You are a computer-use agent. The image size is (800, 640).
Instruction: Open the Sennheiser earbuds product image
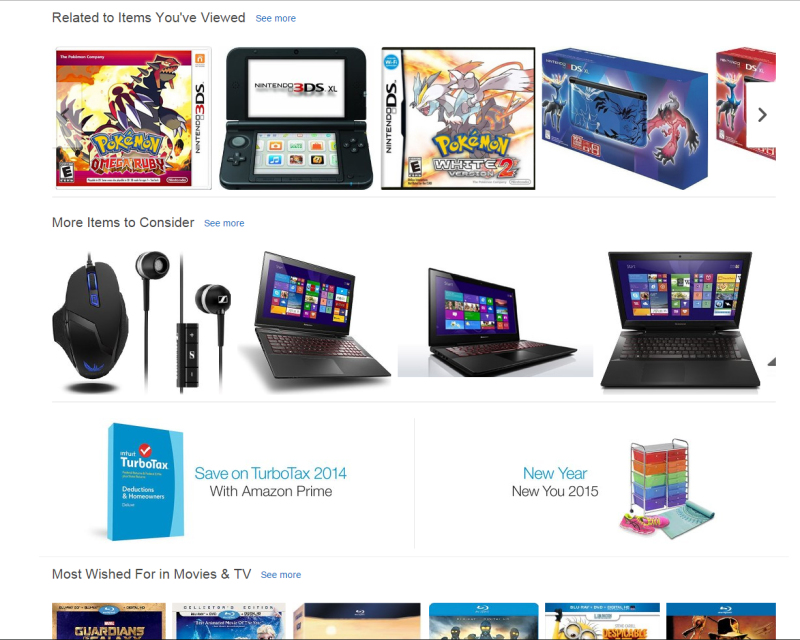(183, 323)
